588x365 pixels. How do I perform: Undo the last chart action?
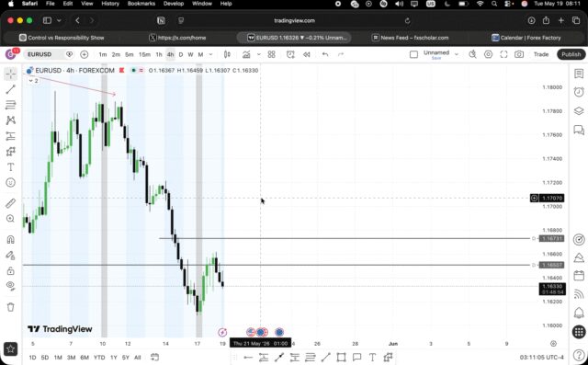click(x=325, y=54)
